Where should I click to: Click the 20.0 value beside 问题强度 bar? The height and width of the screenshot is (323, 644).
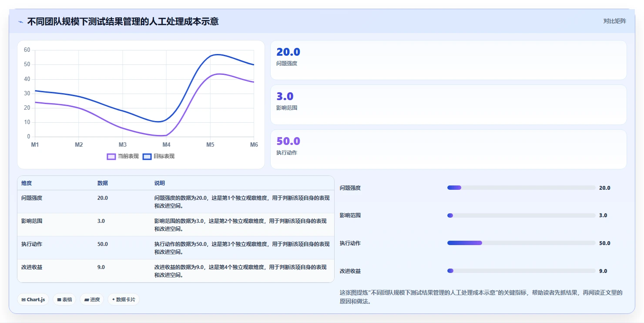605,188
